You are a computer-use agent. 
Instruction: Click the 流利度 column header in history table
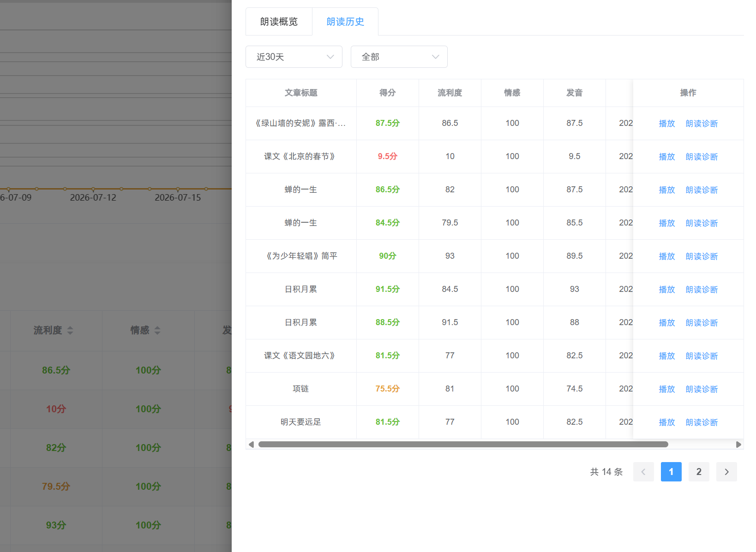[450, 93]
